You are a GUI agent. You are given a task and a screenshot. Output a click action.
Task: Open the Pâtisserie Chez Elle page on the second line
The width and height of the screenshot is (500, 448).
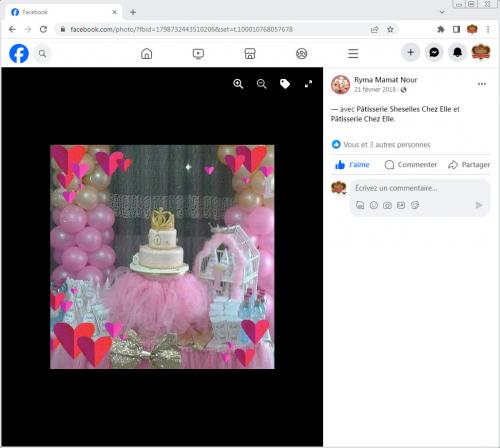[363, 119]
